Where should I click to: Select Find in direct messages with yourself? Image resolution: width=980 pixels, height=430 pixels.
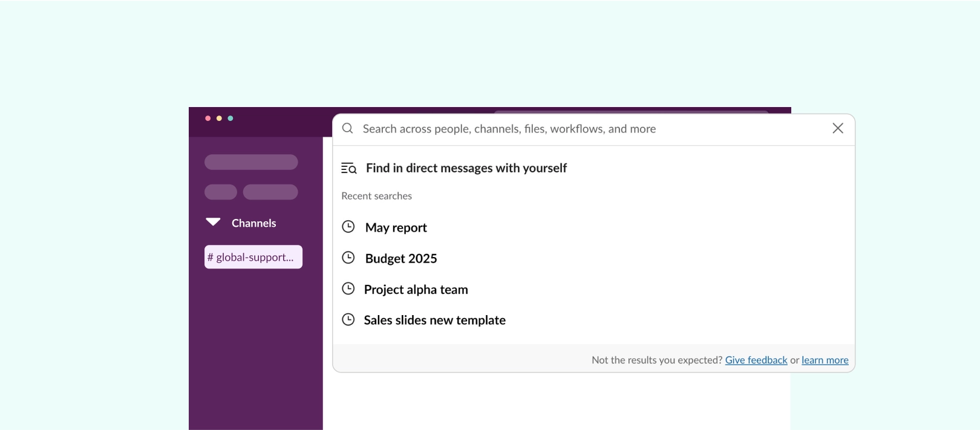(x=466, y=168)
